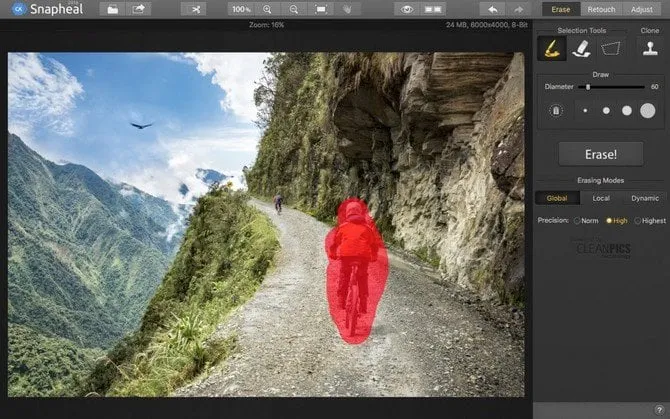Switch to the Retouch tab
670x419 pixels.
[601, 9]
